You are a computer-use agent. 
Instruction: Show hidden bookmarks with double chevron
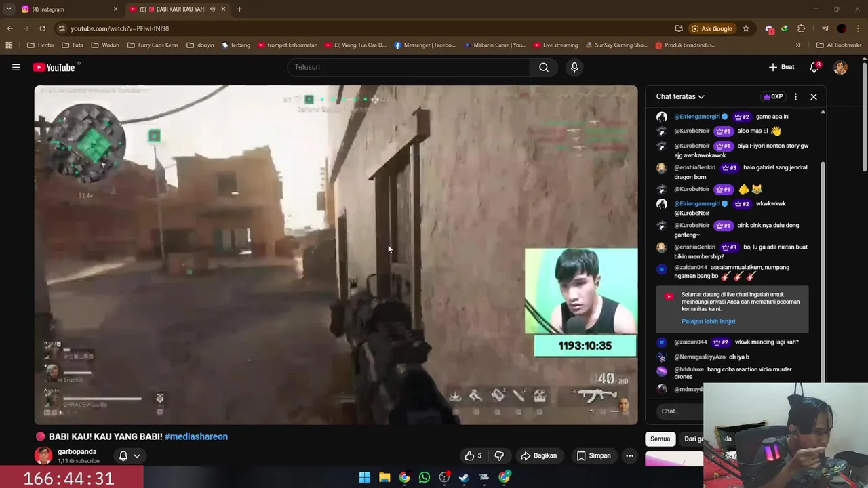tap(798, 45)
